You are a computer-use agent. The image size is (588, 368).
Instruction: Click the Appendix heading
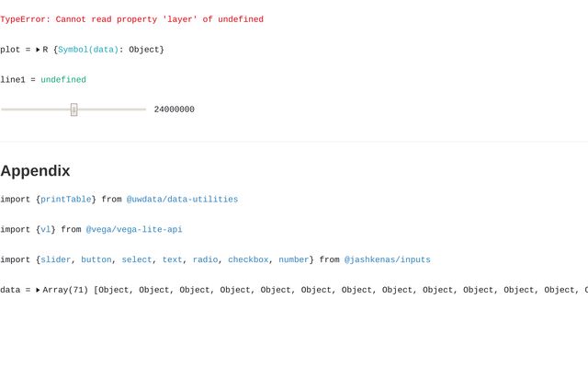(x=35, y=170)
